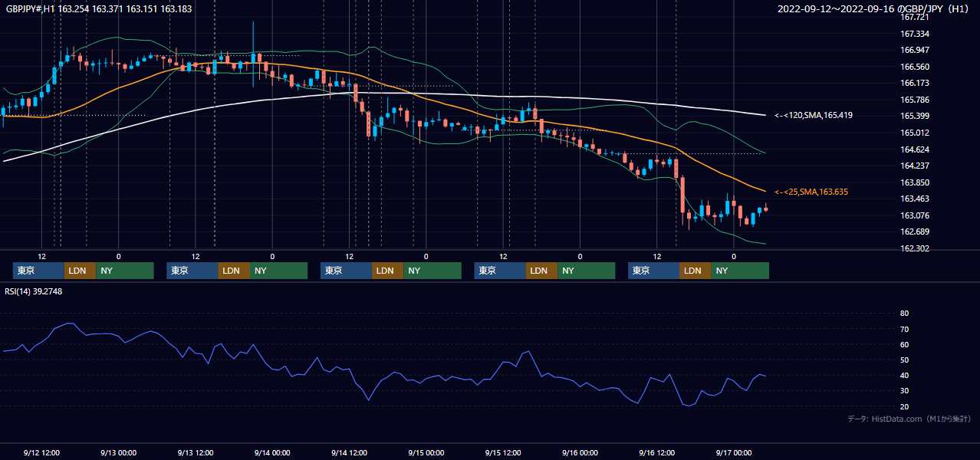The height and width of the screenshot is (460, 980).
Task: Click the 9/15 12:00 time axis label
Action: 503,452
